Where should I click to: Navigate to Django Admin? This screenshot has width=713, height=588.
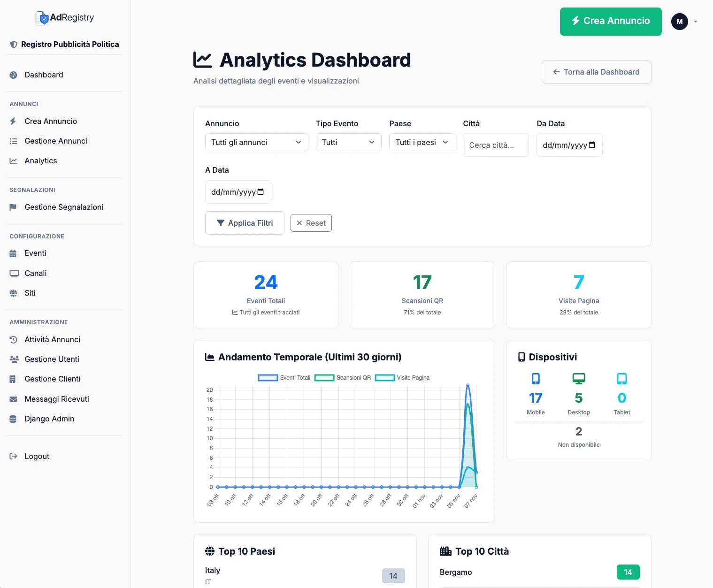point(49,418)
